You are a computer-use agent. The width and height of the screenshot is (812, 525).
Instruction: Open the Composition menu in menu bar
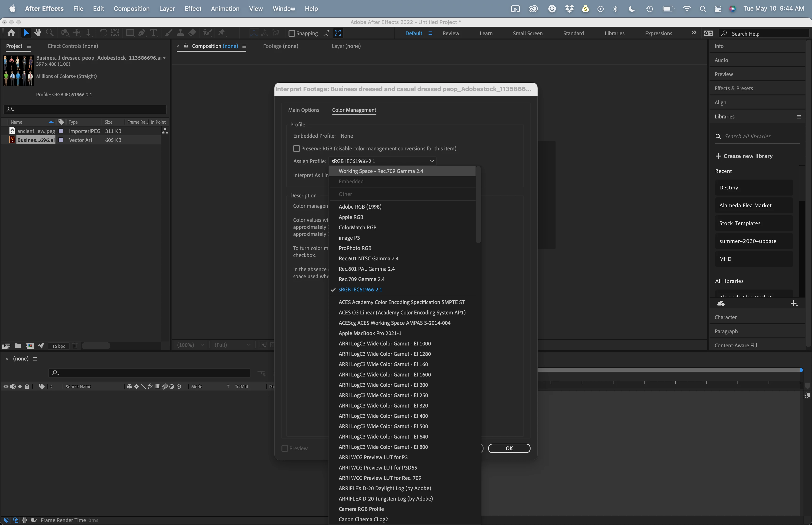point(132,8)
